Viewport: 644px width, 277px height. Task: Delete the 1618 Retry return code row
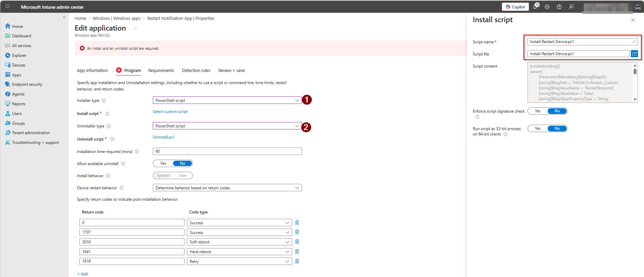(297, 261)
